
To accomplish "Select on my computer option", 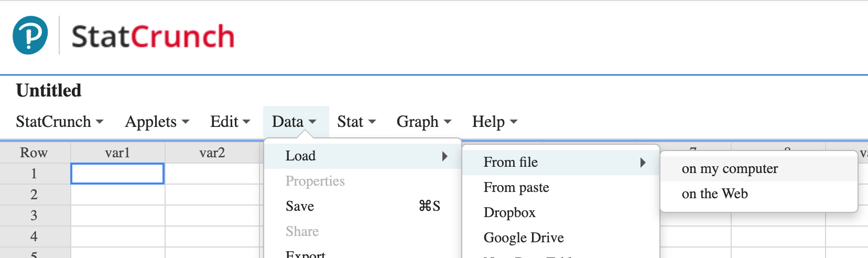I will coord(758,168).
